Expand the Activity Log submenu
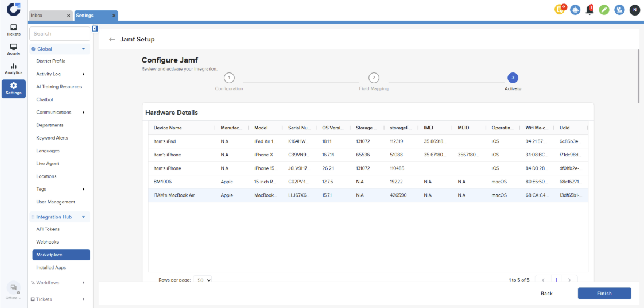The image size is (644, 308). point(84,74)
